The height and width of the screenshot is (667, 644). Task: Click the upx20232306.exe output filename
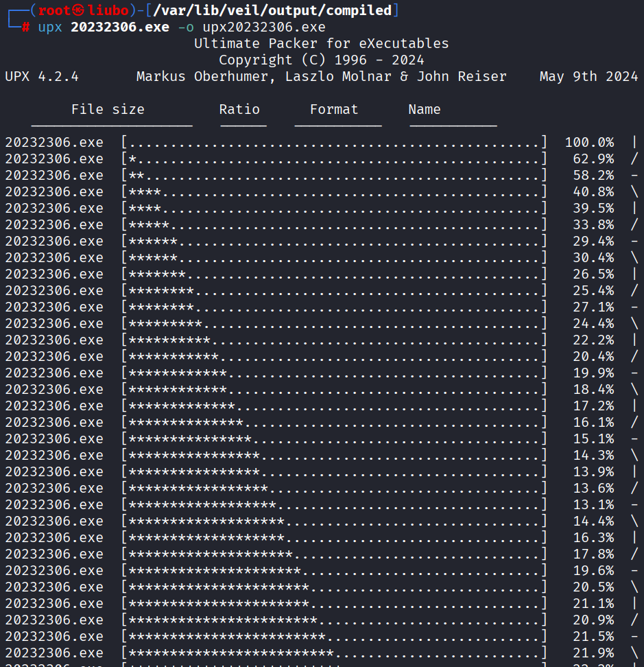pos(264,27)
